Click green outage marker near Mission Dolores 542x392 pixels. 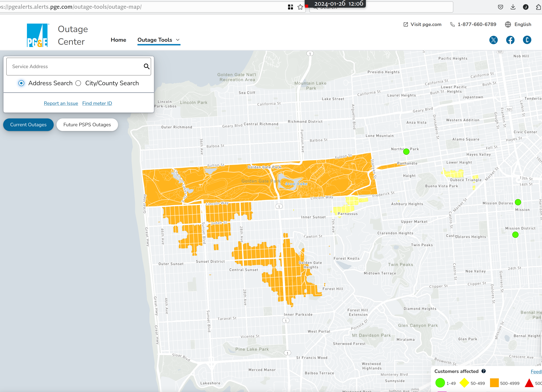pos(518,202)
